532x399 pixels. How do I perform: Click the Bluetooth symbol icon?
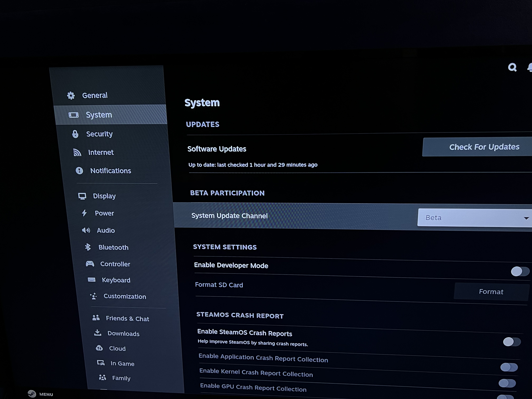pyautogui.click(x=88, y=247)
